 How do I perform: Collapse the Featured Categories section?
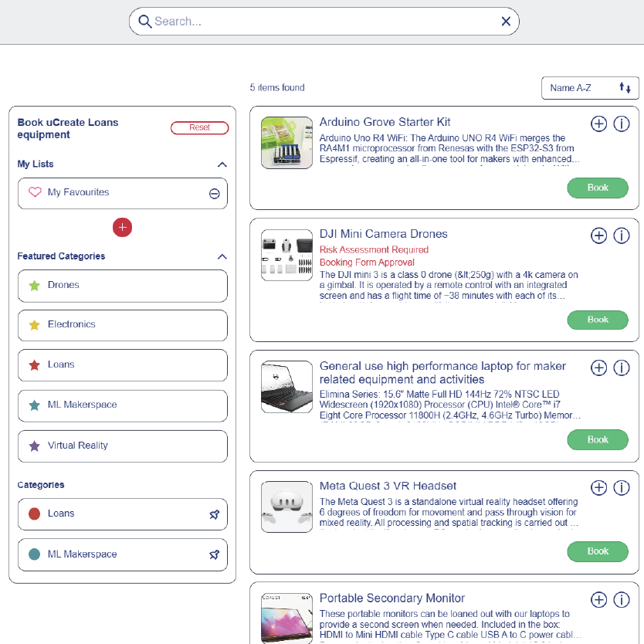(222, 256)
